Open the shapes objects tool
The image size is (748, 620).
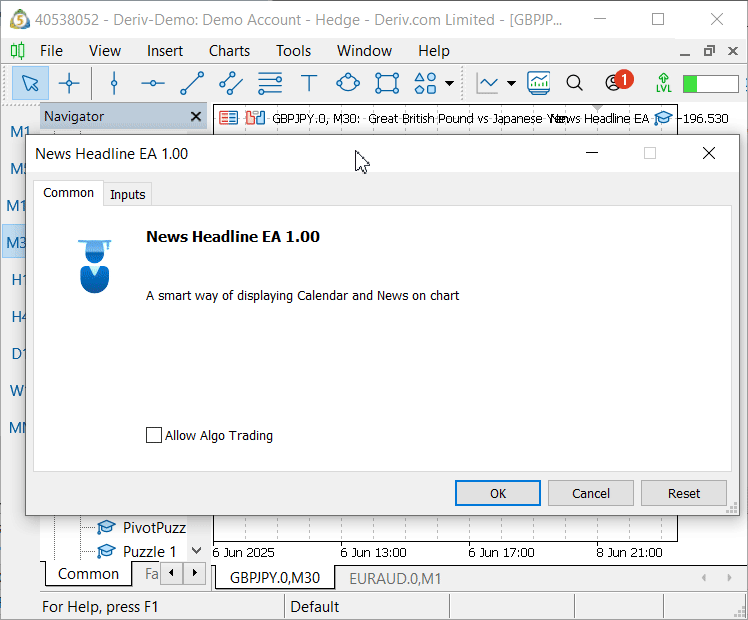tap(425, 83)
